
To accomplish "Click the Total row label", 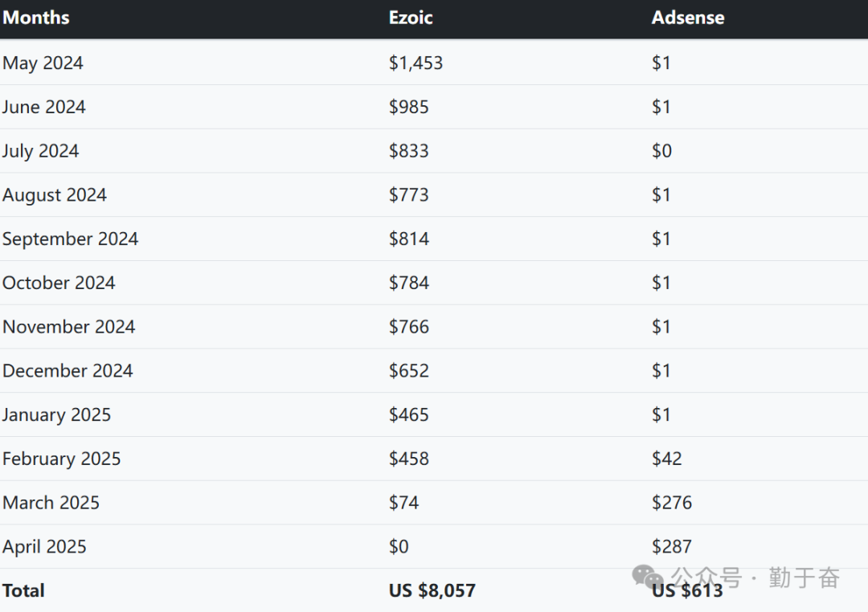I will pos(24,591).
